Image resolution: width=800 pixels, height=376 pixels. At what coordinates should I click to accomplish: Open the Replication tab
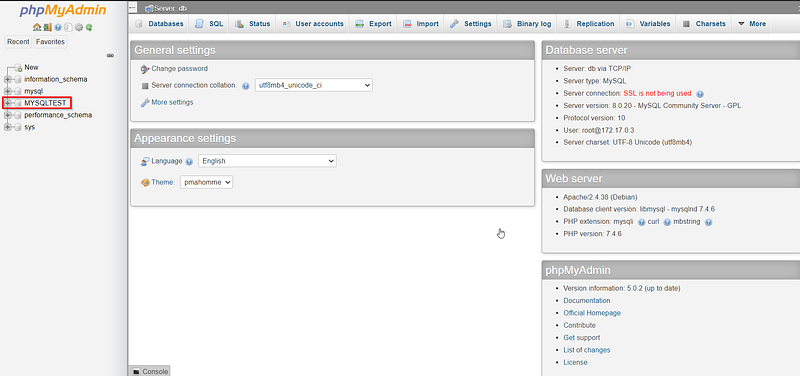click(x=589, y=23)
